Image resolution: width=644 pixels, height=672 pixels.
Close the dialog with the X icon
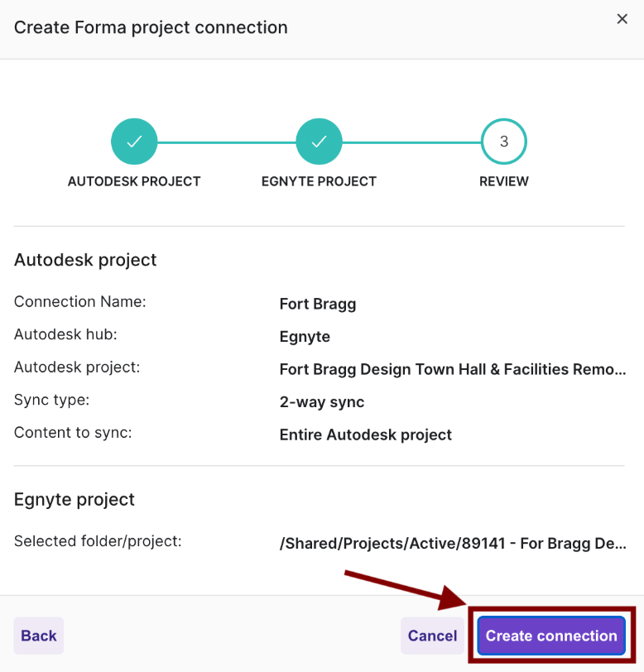pyautogui.click(x=622, y=19)
